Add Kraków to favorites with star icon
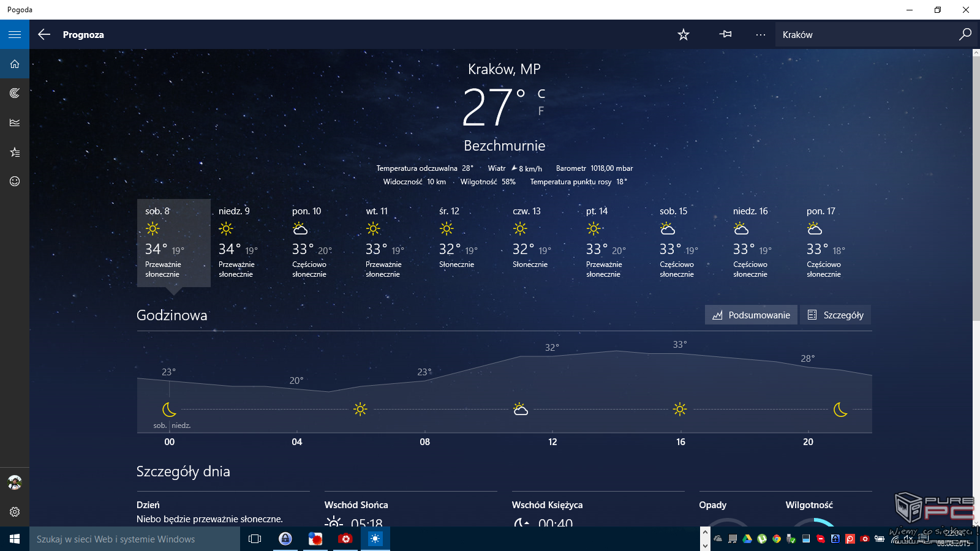Viewport: 980px width, 551px height. tap(684, 34)
